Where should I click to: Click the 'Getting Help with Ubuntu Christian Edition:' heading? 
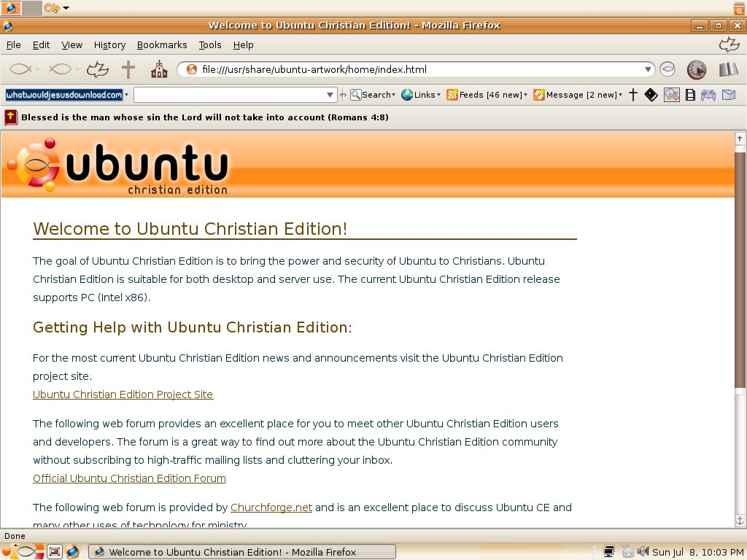(193, 327)
